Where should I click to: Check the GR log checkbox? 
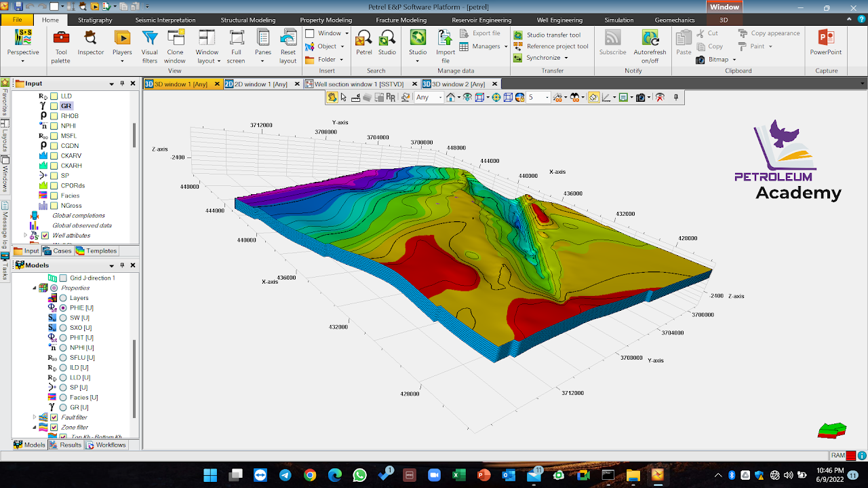tap(54, 106)
